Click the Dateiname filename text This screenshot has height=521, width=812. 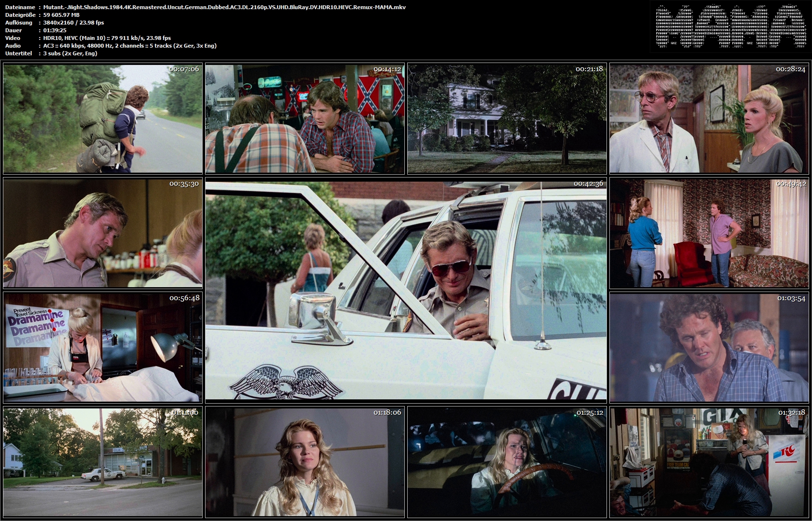coord(224,7)
